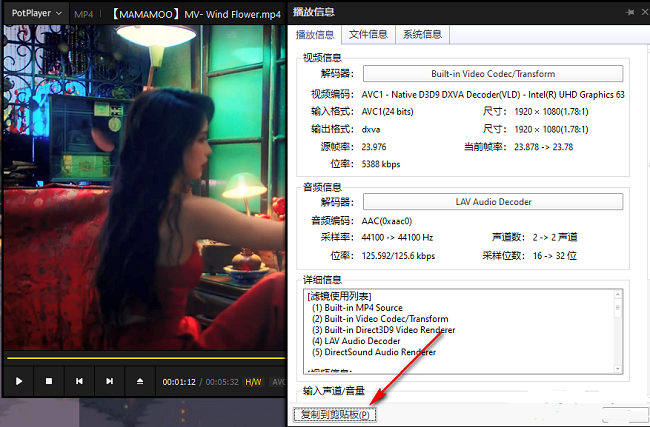Image resolution: width=650 pixels, height=427 pixels.
Task: Switch to the 系统信息 tab
Action: click(422, 34)
